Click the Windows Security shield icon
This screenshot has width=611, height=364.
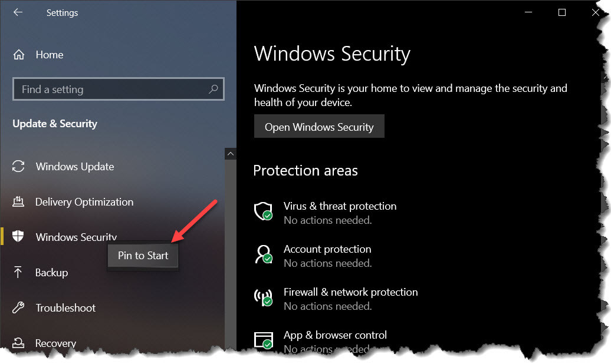pos(18,236)
